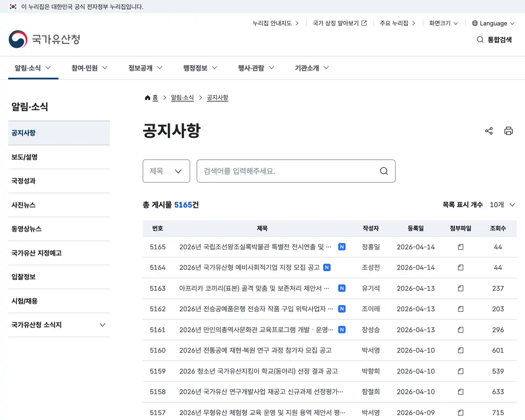Open 국가 상징 알아보기 external link

pyautogui.click(x=340, y=23)
